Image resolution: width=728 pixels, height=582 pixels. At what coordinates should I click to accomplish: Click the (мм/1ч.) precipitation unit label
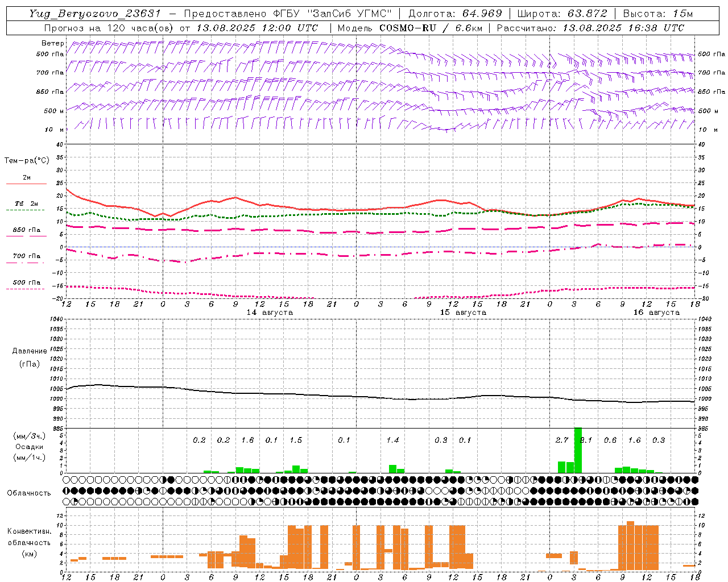[x=30, y=457]
